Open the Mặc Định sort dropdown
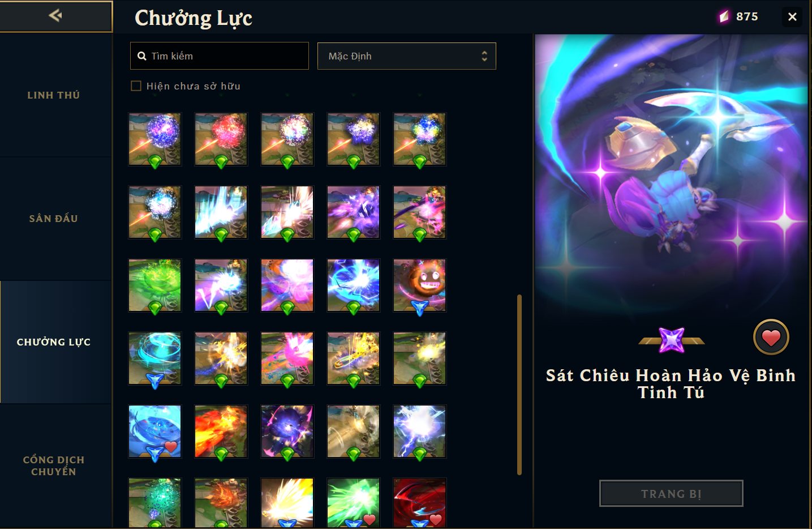Image resolution: width=812 pixels, height=529 pixels. [x=406, y=56]
